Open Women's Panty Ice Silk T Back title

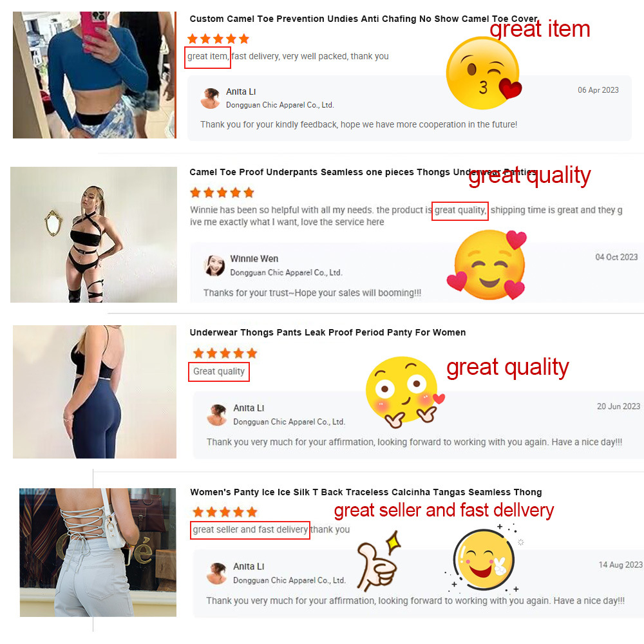pyautogui.click(x=366, y=492)
